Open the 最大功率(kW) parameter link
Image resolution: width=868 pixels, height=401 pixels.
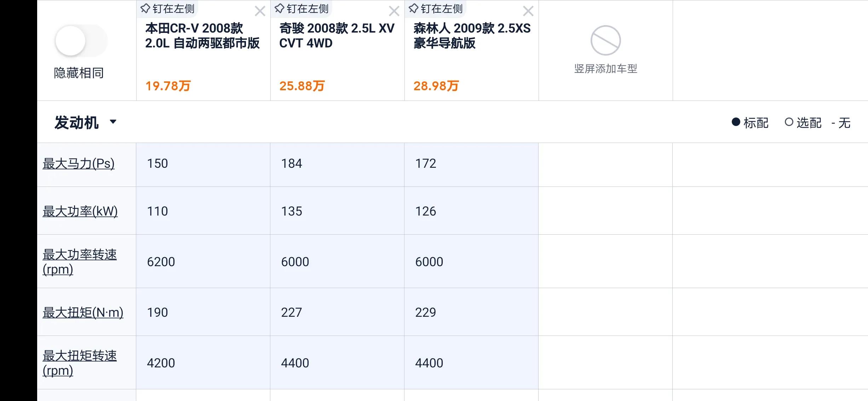80,211
